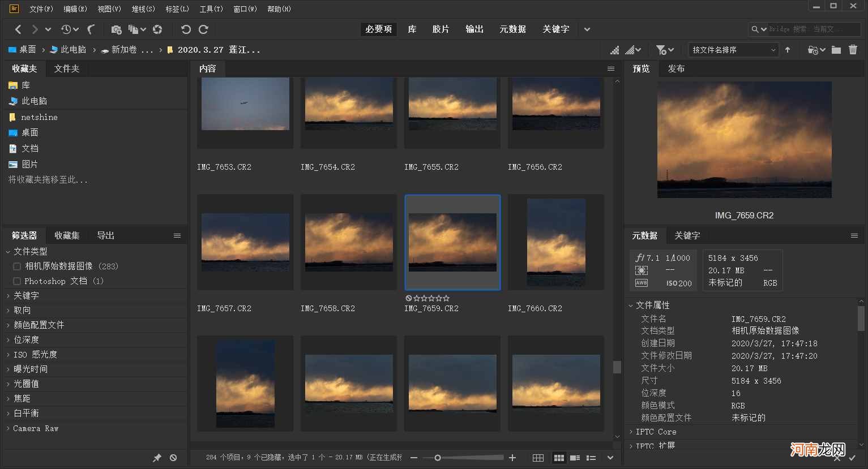The height and width of the screenshot is (469, 868).
Task: Select 库 workspace
Action: tap(412, 29)
